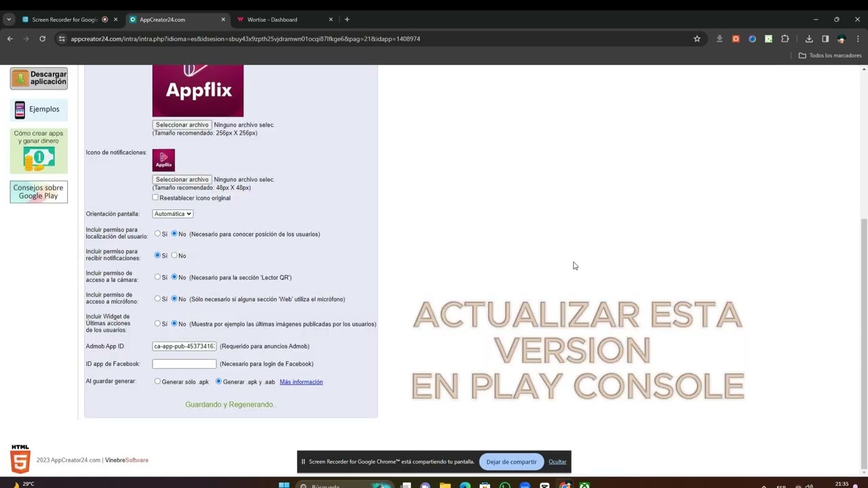This screenshot has width=868, height=488.
Task: Click the green video extension icon
Action: 768,39
